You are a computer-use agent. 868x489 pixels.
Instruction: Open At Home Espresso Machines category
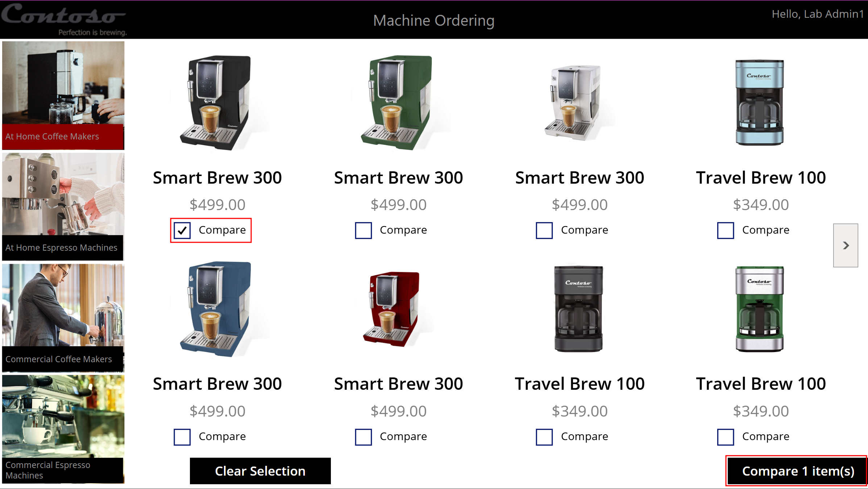(x=63, y=206)
